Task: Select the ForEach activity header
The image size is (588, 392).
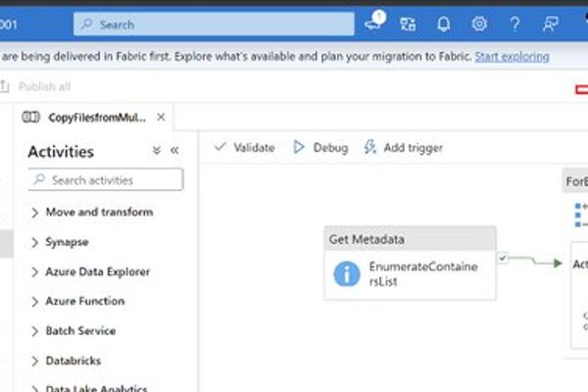Action: [x=575, y=181]
